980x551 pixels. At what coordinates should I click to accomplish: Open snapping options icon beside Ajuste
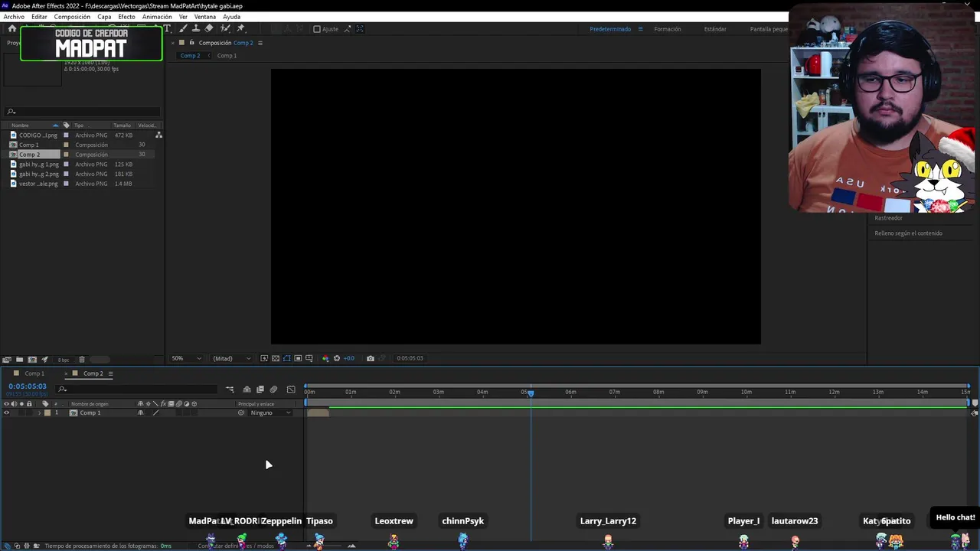tap(347, 29)
